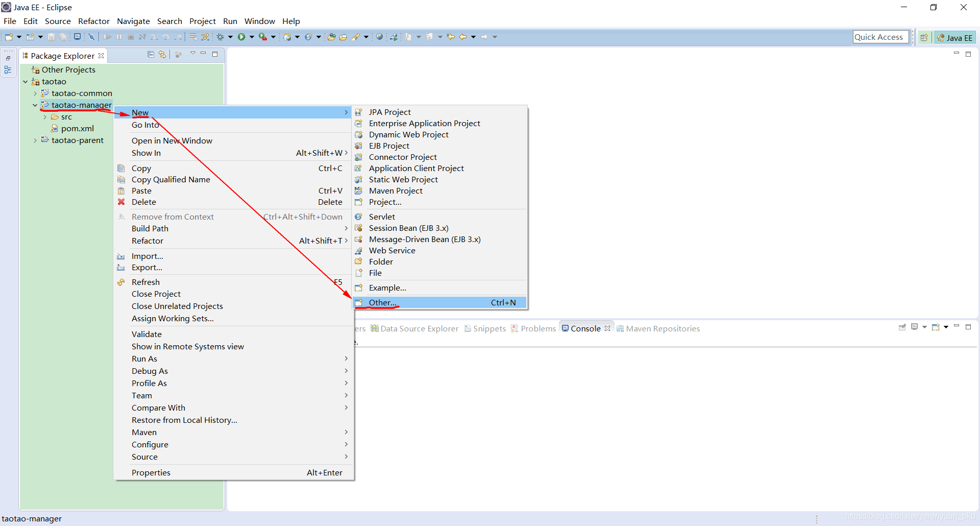Click the green Run button icon

pos(241,37)
